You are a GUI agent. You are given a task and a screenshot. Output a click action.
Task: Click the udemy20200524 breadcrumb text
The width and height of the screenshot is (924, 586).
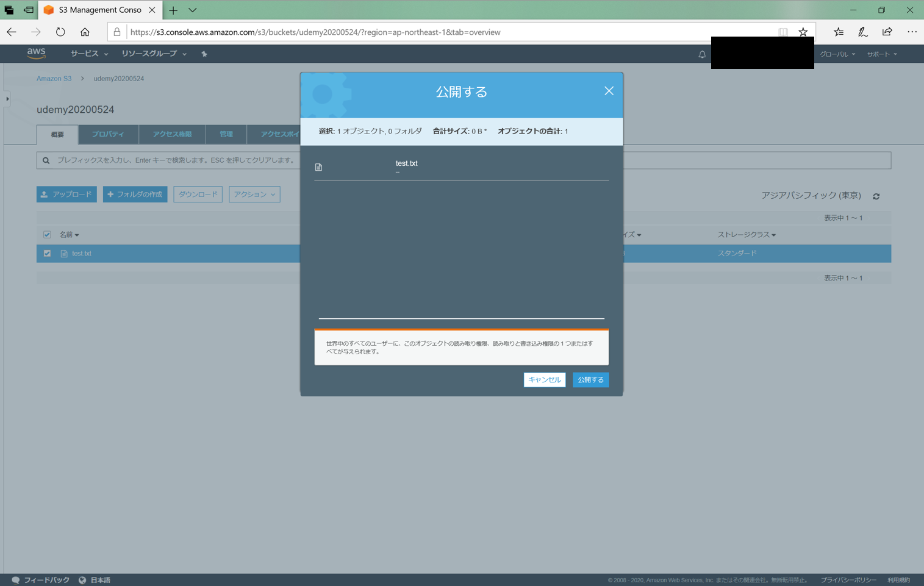[118, 79]
